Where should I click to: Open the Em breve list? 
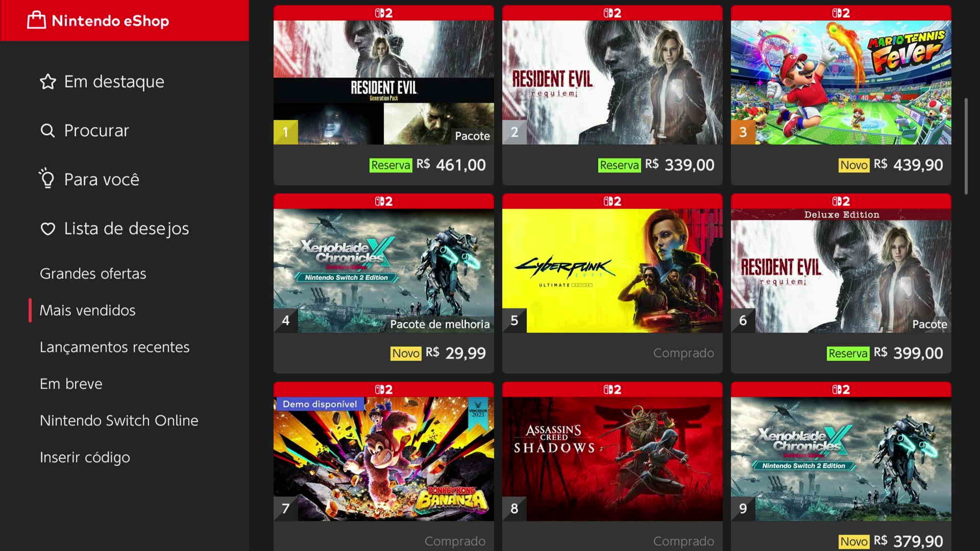click(x=71, y=384)
